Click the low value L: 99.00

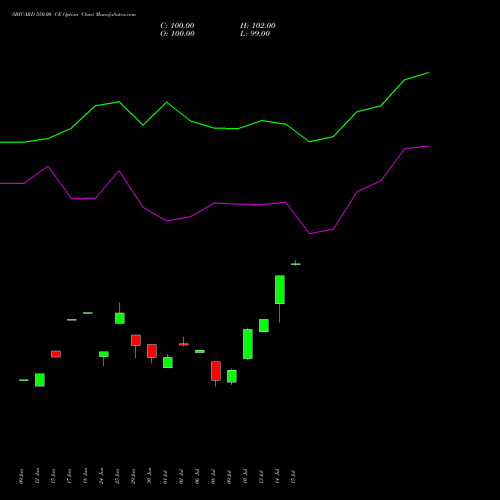tap(255, 34)
